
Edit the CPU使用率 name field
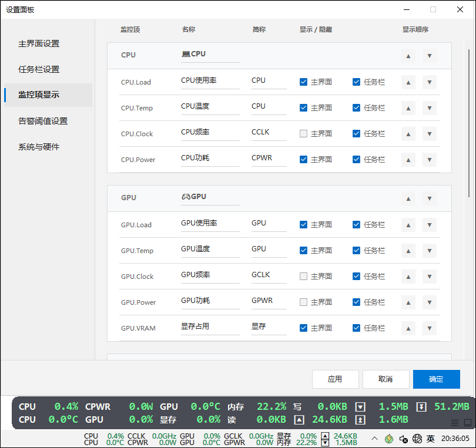210,80
